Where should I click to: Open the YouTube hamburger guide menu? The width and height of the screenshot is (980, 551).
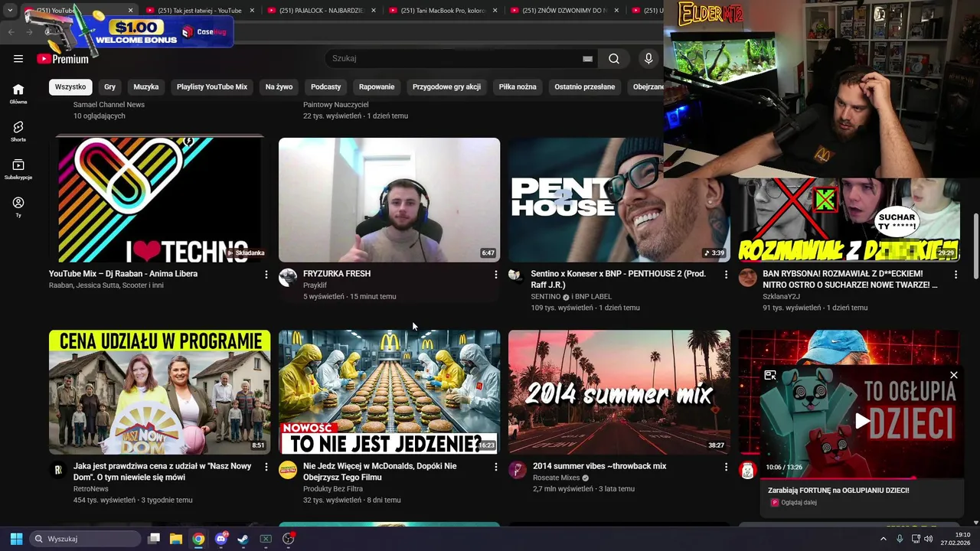pos(18,58)
